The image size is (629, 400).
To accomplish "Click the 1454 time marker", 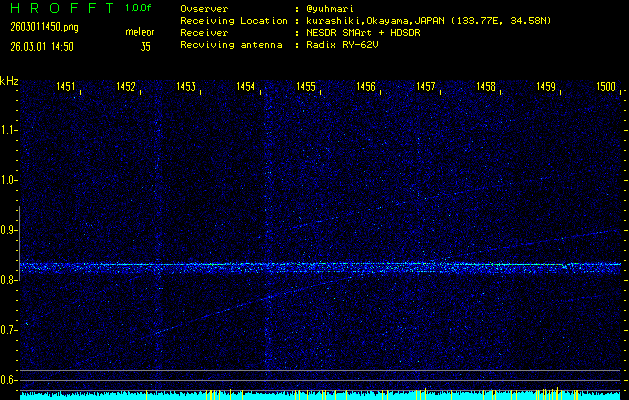I will pos(246,86).
